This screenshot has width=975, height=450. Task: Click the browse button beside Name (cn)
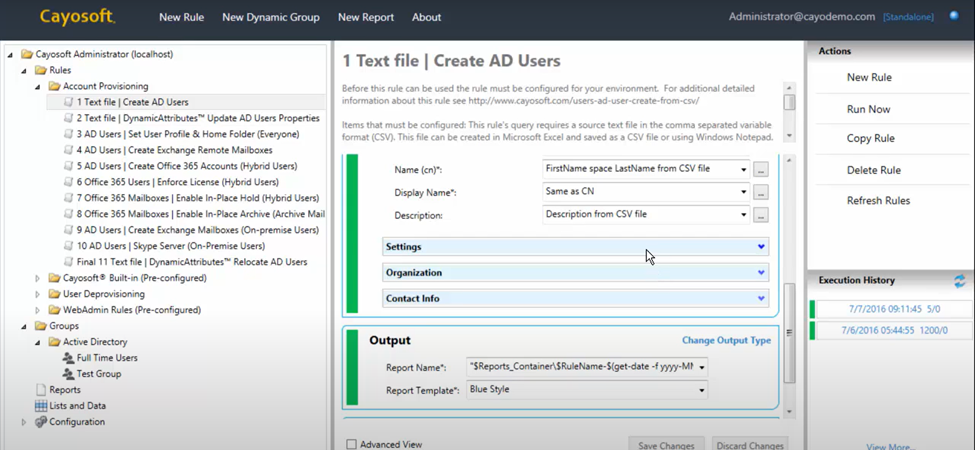click(x=761, y=169)
